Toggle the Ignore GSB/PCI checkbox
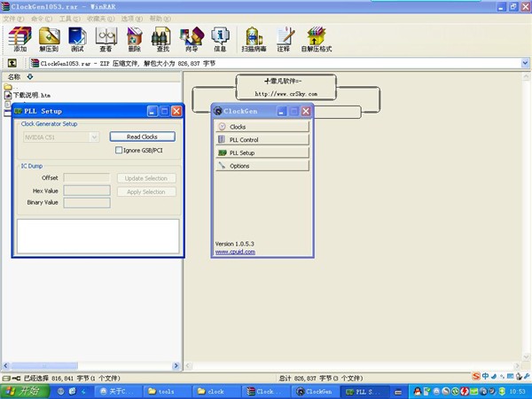 point(119,150)
